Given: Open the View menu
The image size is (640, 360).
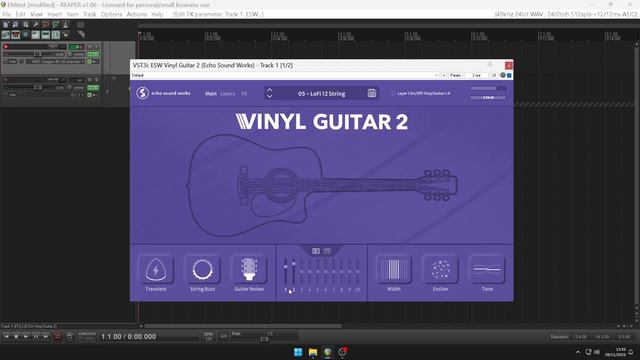Looking at the screenshot, I should [36, 14].
